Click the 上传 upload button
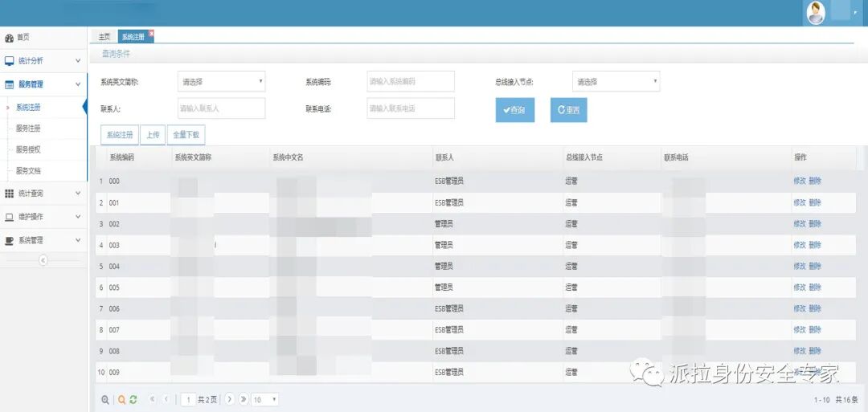The width and height of the screenshot is (868, 412). point(153,135)
